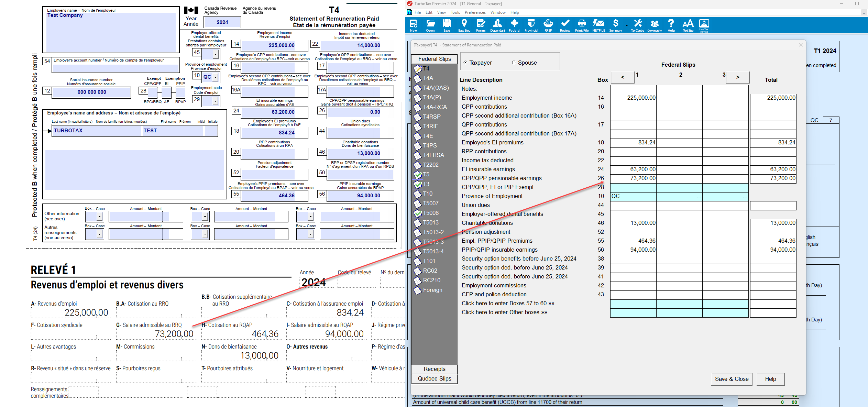Change Text Size with AA icon
868x407 pixels.
pos(688,25)
